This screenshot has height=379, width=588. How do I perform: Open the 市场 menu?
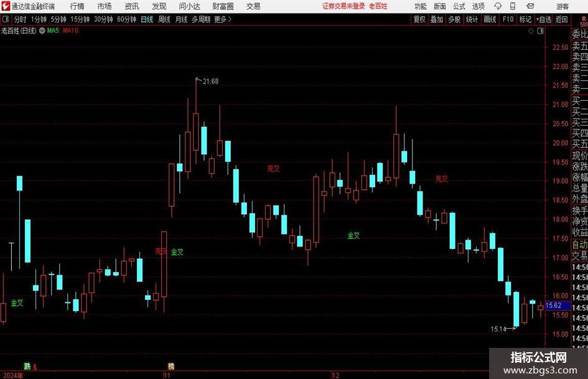(105, 6)
